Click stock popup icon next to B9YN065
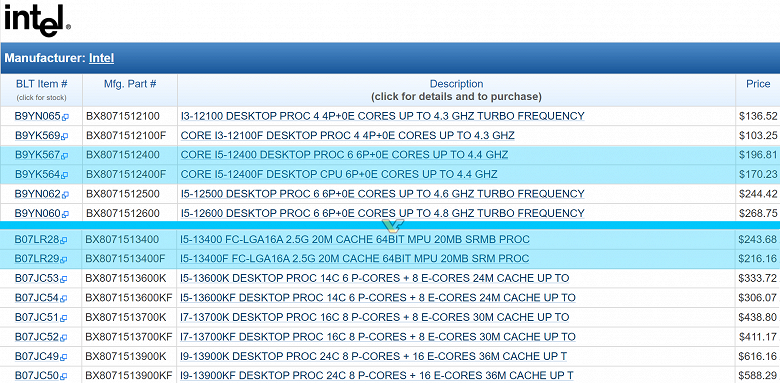 click(65, 117)
